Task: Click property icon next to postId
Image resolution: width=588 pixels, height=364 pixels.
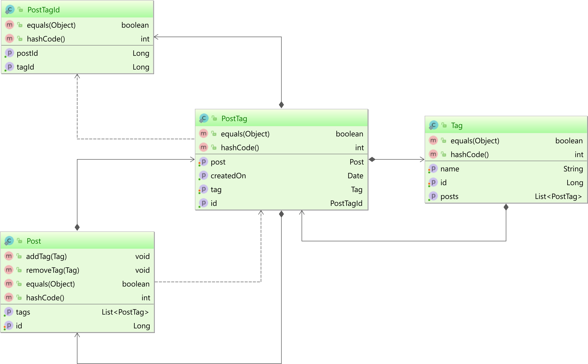Action: (9, 53)
